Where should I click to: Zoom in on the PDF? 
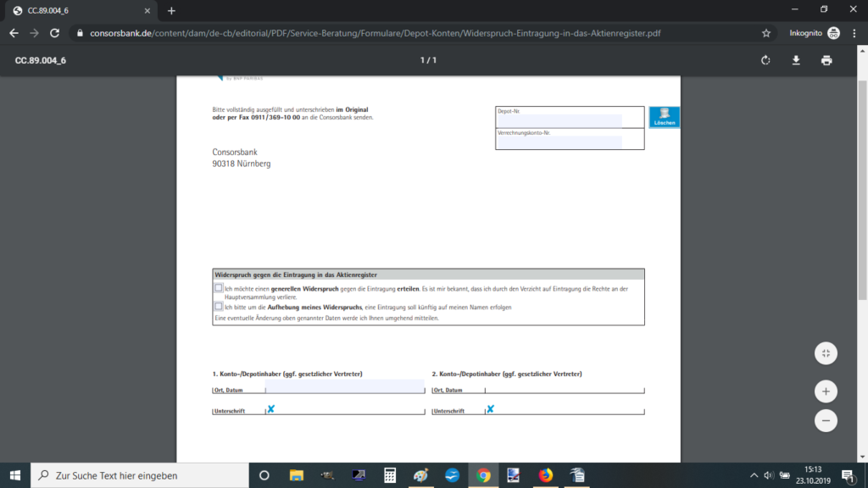(x=826, y=391)
